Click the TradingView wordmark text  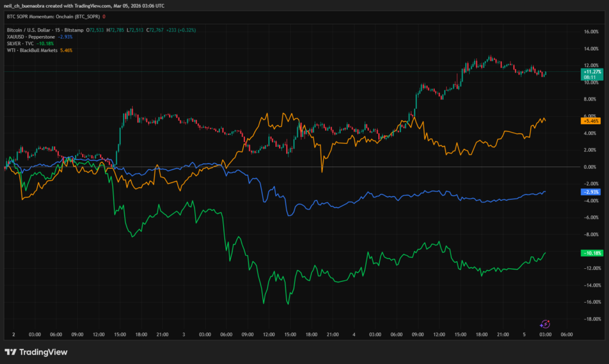[x=43, y=352]
